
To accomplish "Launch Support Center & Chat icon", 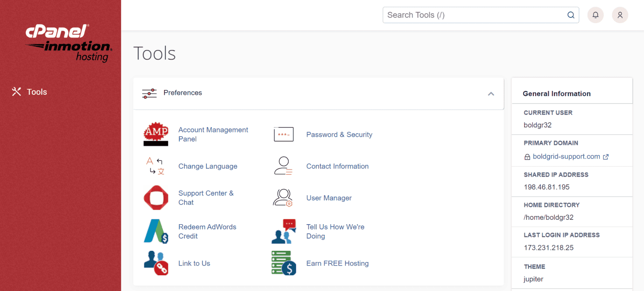I will click(156, 197).
